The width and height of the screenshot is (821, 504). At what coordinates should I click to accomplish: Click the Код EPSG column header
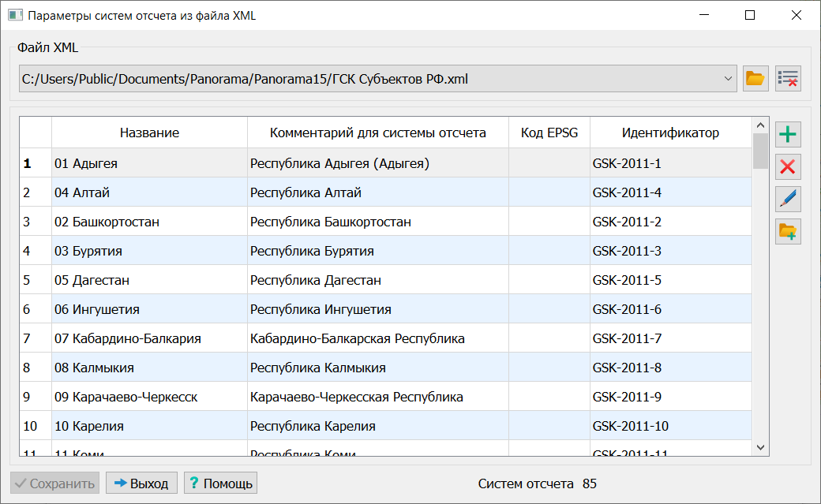click(549, 133)
